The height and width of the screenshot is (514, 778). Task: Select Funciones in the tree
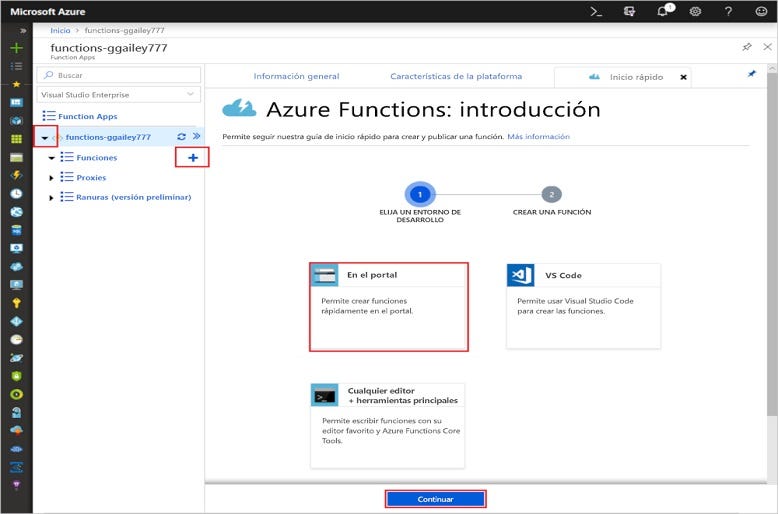click(x=97, y=157)
